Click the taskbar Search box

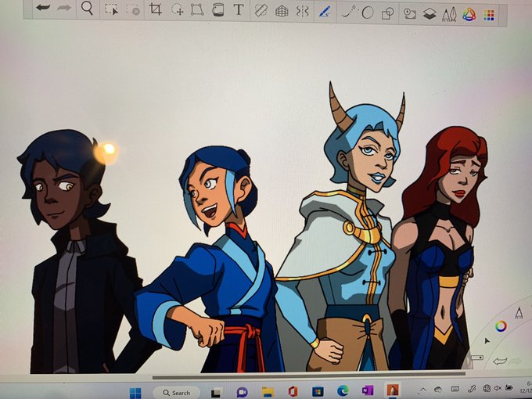point(176,393)
